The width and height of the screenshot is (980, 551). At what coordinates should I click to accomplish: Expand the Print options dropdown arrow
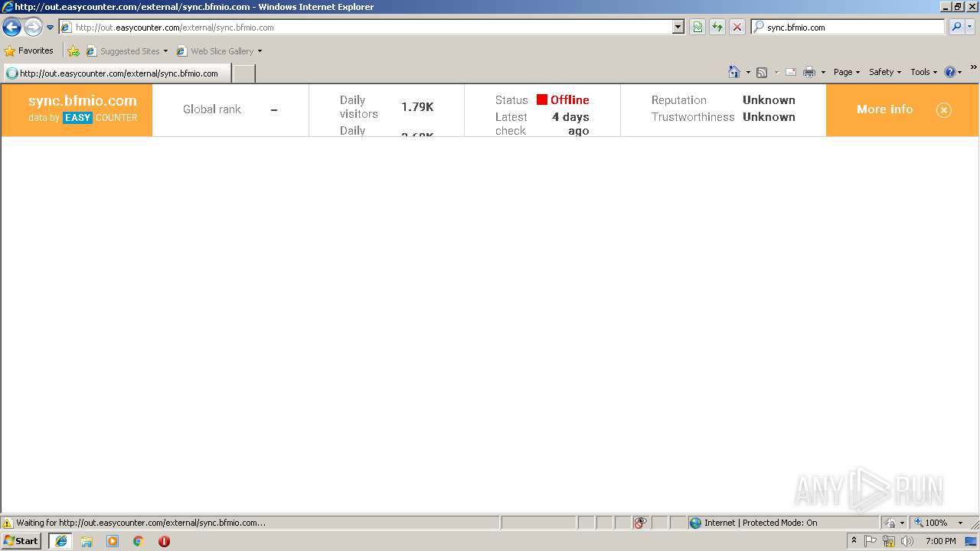(823, 72)
